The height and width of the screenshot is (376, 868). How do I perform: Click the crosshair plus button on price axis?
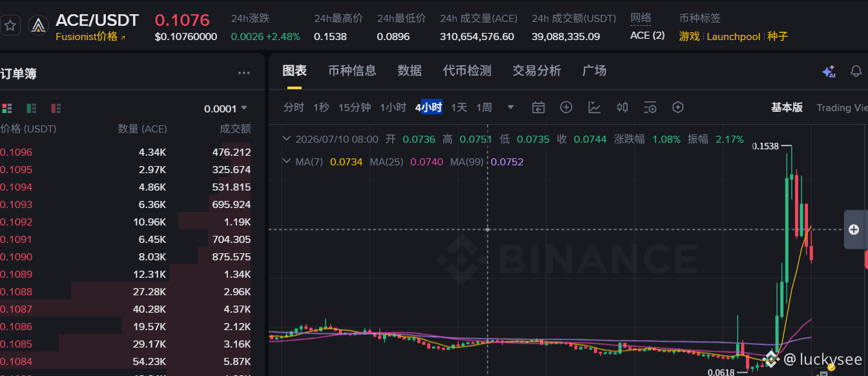coord(854,229)
